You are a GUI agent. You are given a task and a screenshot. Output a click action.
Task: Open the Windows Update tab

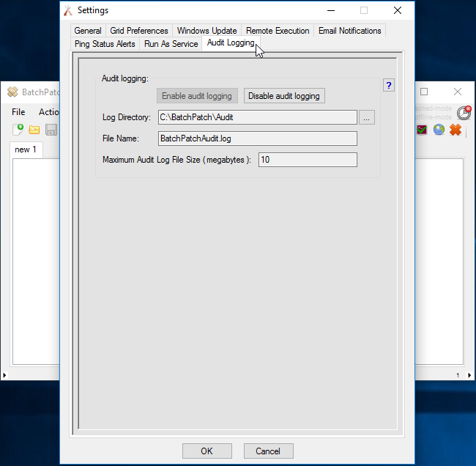207,31
